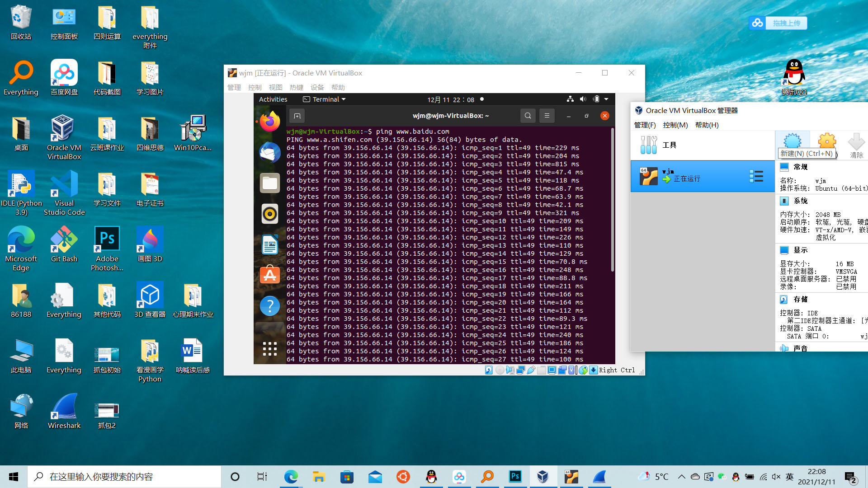Click the terminal search icon
The height and width of the screenshot is (488, 868).
click(528, 116)
